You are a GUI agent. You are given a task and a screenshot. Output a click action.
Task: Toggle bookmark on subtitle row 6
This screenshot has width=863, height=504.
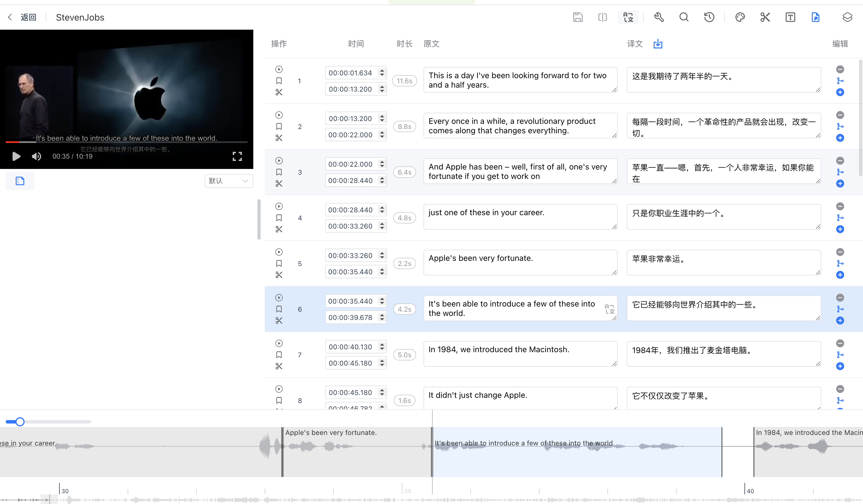279,309
